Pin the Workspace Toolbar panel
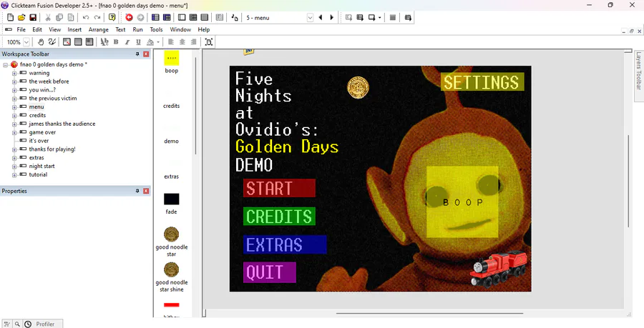 [137, 54]
